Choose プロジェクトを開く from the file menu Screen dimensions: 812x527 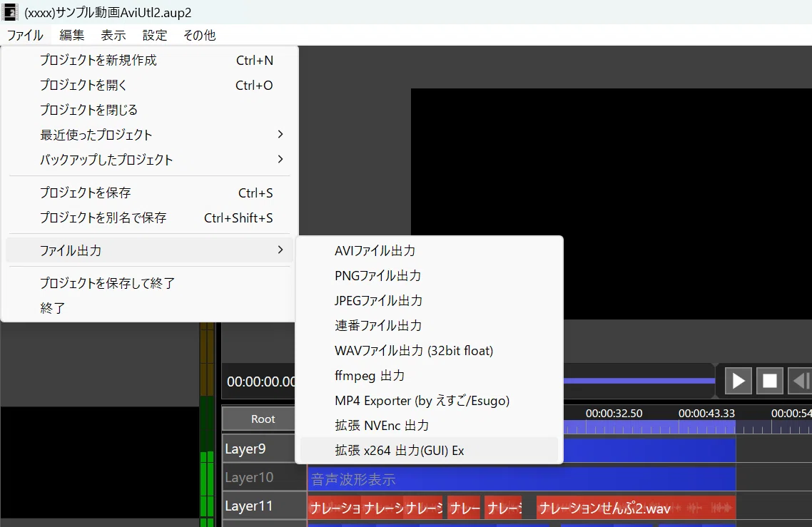pos(150,85)
